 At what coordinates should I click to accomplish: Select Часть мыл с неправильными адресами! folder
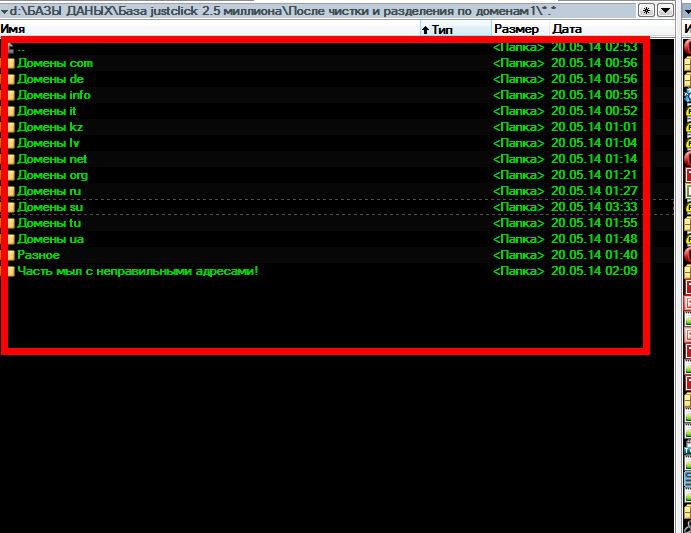coord(137,271)
